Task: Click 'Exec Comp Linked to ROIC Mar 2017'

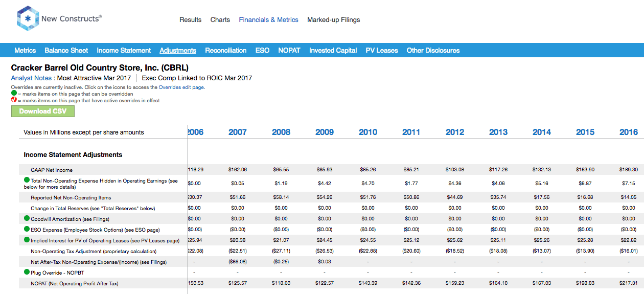Action: tap(197, 78)
